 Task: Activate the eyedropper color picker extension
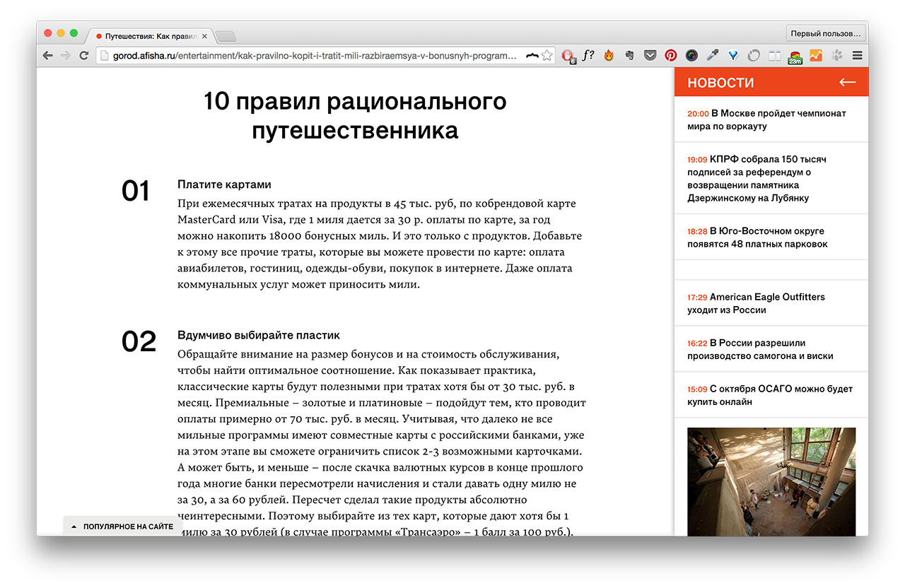[712, 55]
